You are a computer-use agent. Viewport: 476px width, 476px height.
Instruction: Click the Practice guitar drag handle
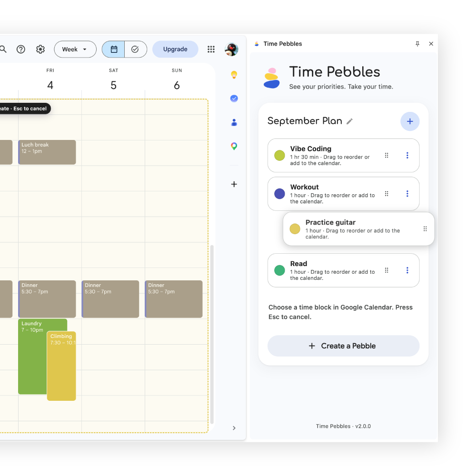(x=425, y=229)
